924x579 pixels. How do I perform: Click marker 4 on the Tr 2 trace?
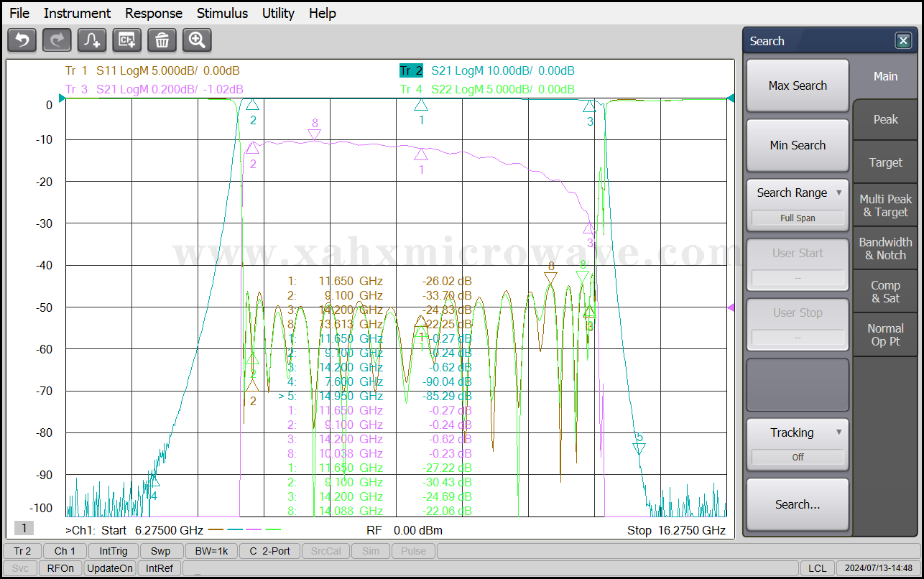[x=153, y=482]
